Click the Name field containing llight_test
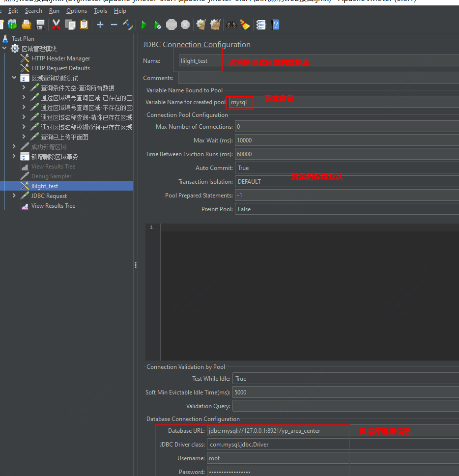Viewport: 459px width, 476px height. pyautogui.click(x=319, y=61)
